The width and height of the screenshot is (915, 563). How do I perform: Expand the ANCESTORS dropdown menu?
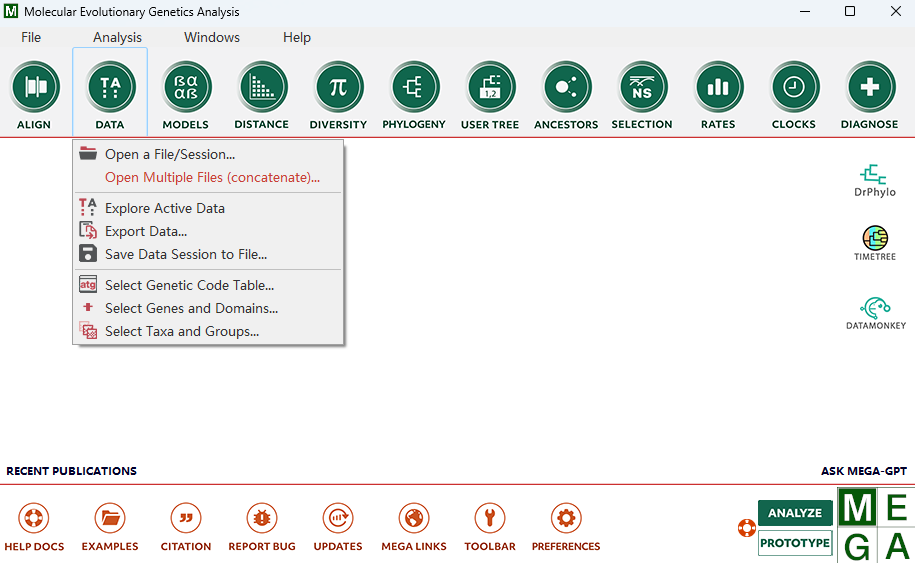click(566, 125)
